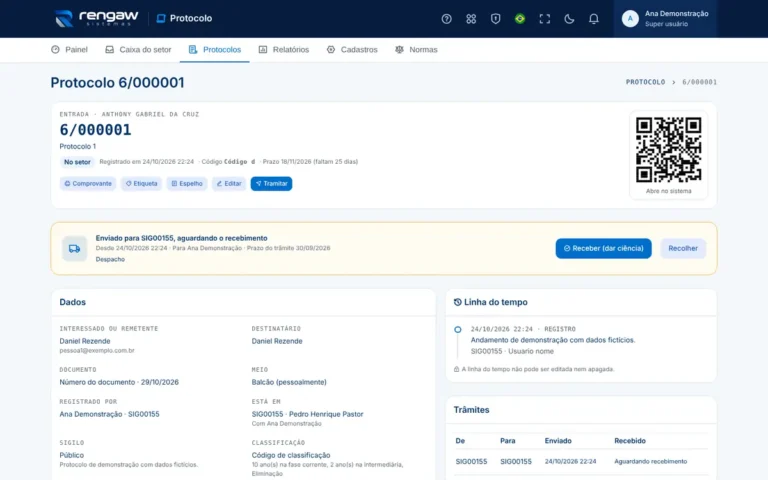Screen dimensions: 768x480
Task: Toggle dark mode moon icon
Action: click(x=569, y=19)
